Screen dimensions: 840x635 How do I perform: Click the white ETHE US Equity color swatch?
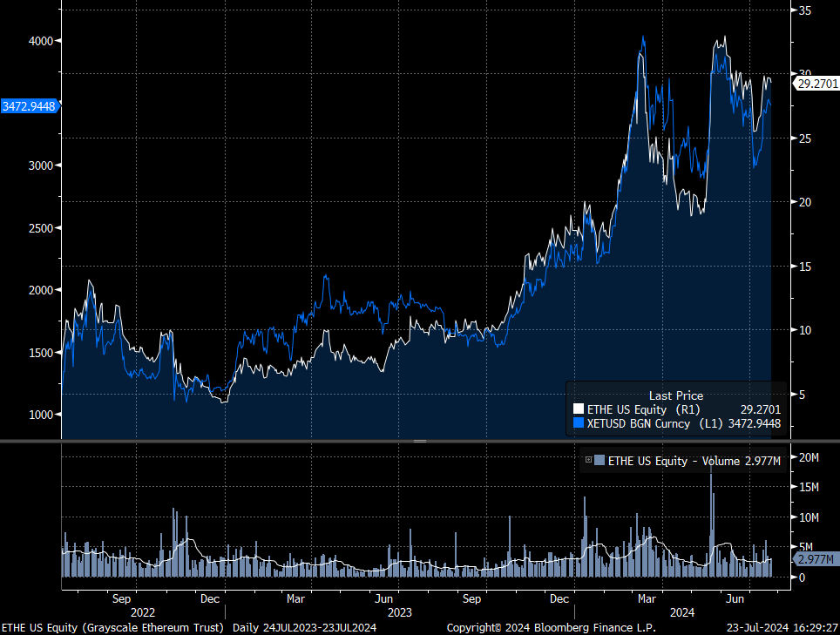[x=578, y=409]
